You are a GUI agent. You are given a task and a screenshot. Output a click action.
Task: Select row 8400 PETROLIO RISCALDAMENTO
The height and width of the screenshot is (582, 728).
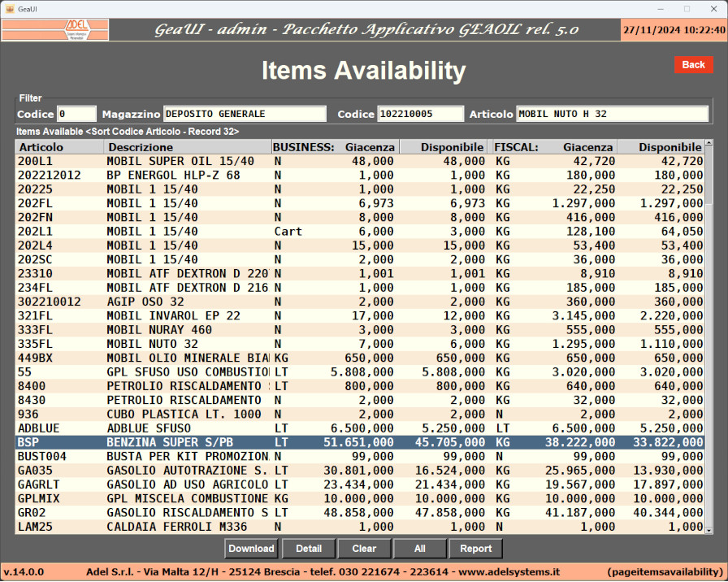pyautogui.click(x=360, y=386)
